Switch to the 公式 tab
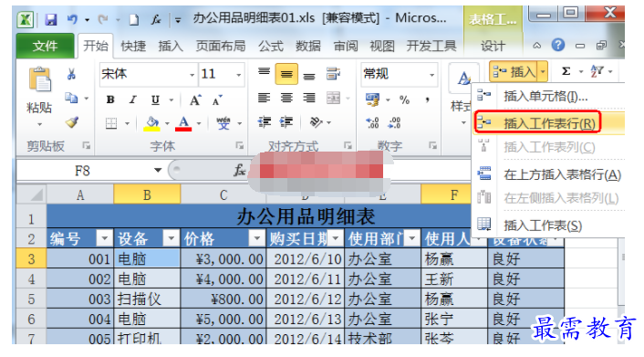The width and height of the screenshot is (644, 357). 271,46
